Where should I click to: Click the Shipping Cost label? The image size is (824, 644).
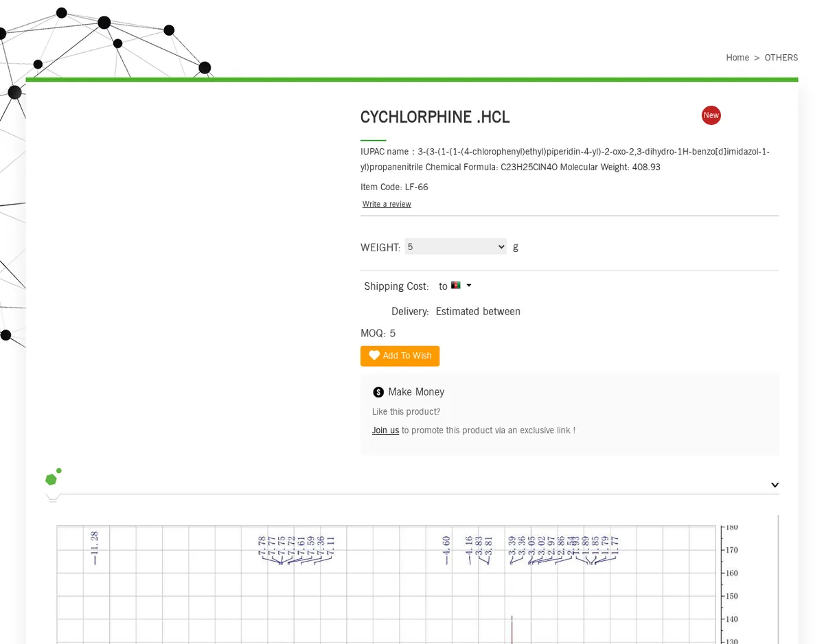point(396,286)
